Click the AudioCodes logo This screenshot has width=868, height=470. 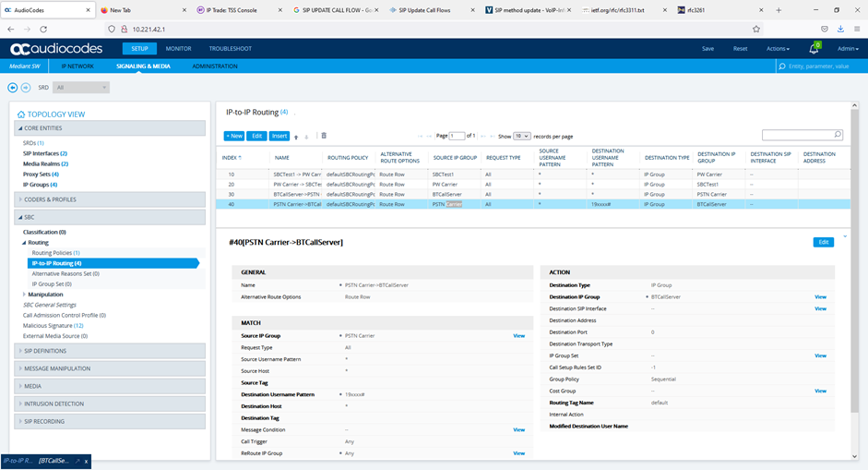[x=56, y=49]
